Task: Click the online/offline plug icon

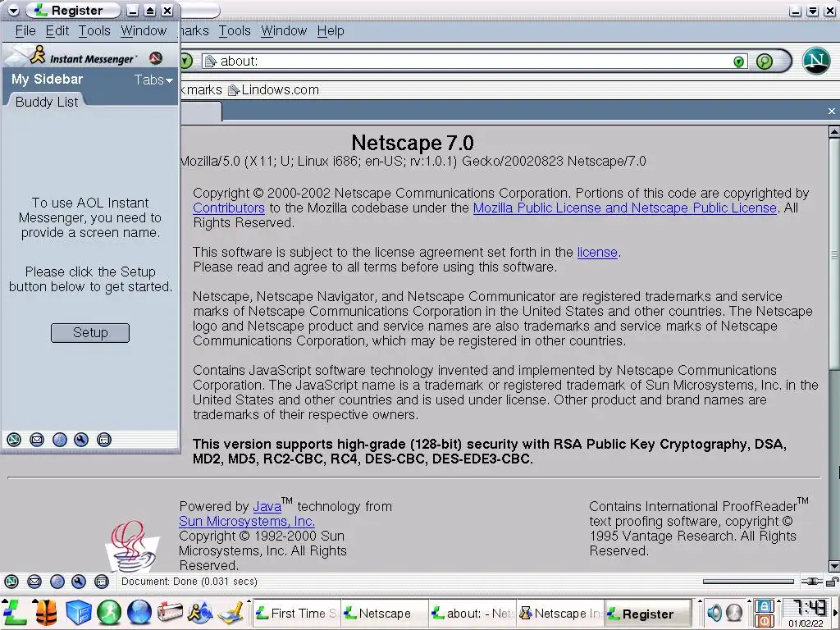Action: [x=812, y=582]
